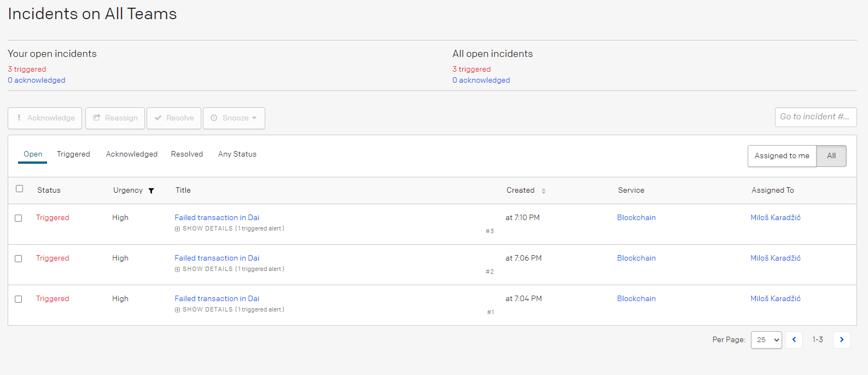Select the 7:04 PM incident checkbox
This screenshot has width=868, height=375.
(19, 299)
